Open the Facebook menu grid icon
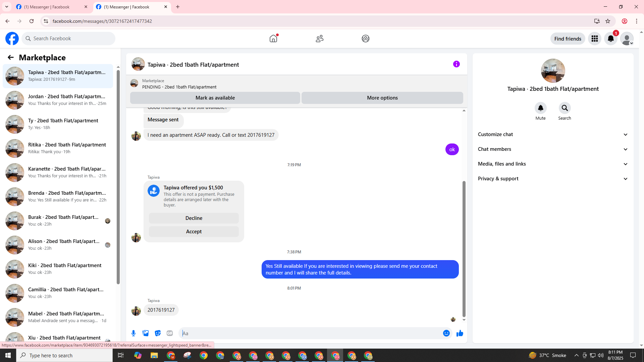The height and width of the screenshot is (362, 644). 595,39
